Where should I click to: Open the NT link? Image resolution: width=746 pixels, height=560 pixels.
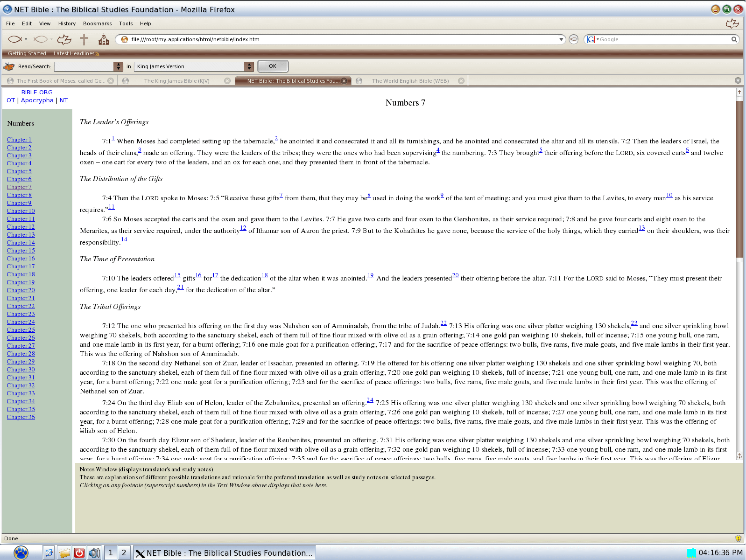(x=63, y=100)
